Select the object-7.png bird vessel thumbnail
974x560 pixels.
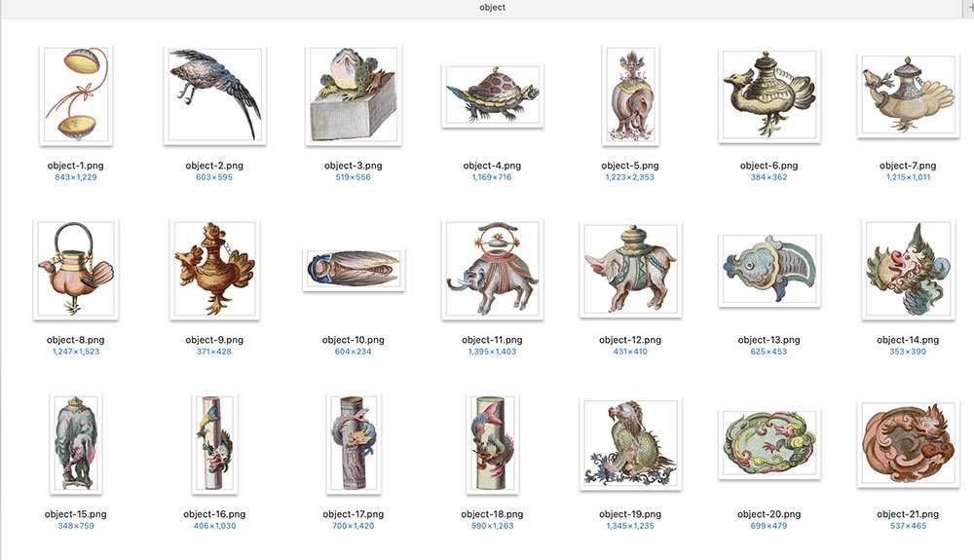[x=908, y=95]
